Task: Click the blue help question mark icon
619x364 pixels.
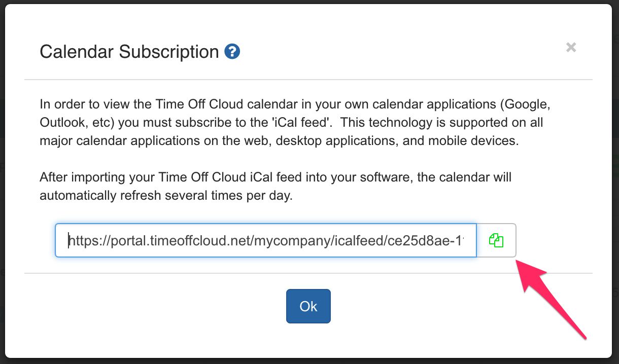Action: 232,52
